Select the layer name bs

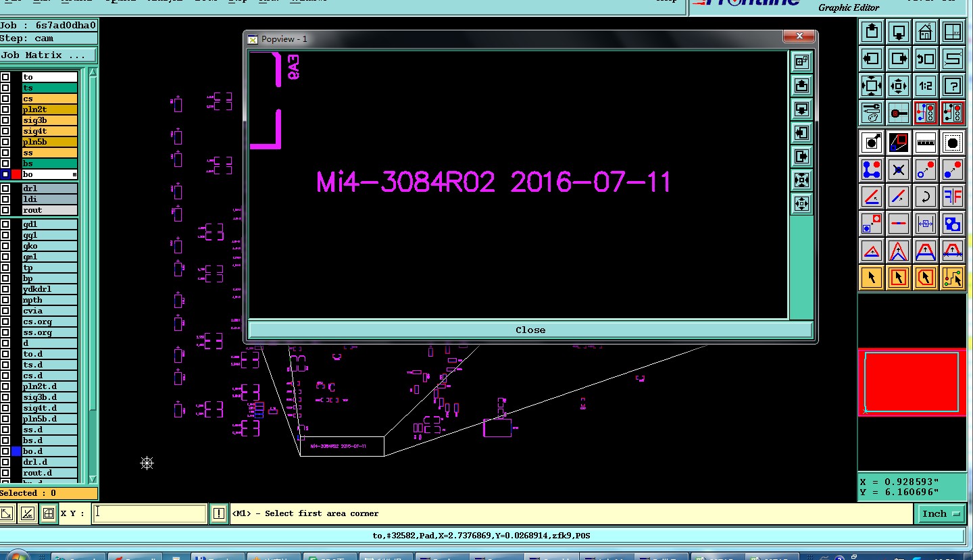pyautogui.click(x=49, y=163)
